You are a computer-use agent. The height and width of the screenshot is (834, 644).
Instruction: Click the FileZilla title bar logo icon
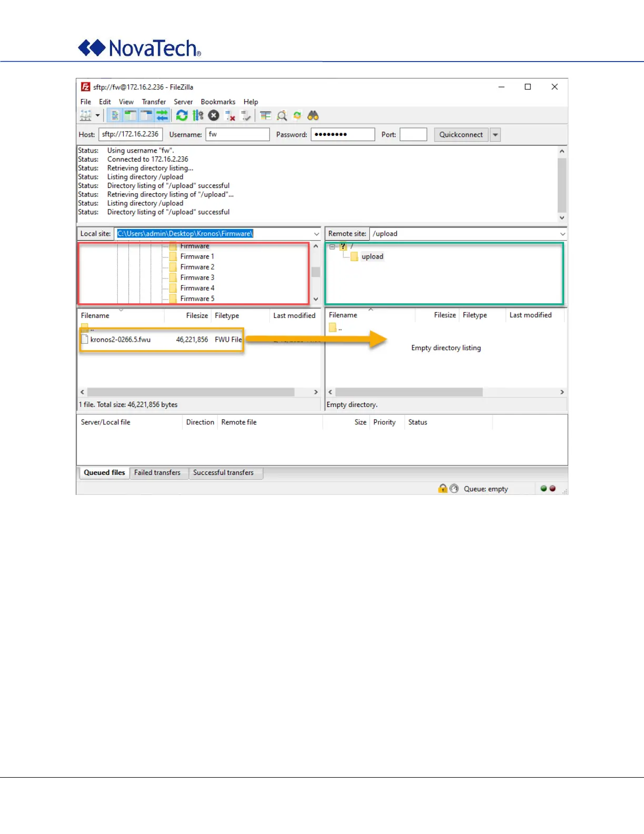85,87
